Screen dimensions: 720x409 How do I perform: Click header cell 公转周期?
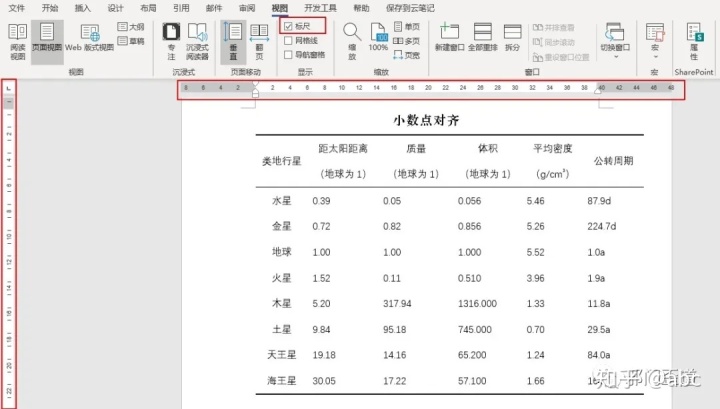(613, 161)
